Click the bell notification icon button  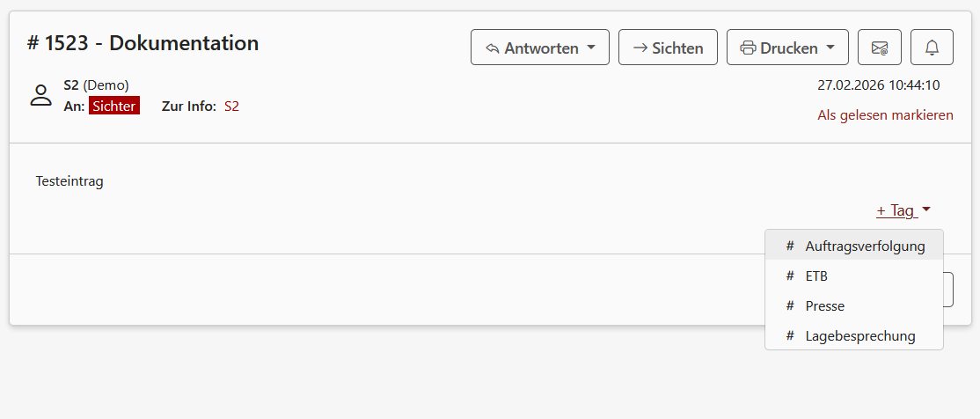[932, 48]
